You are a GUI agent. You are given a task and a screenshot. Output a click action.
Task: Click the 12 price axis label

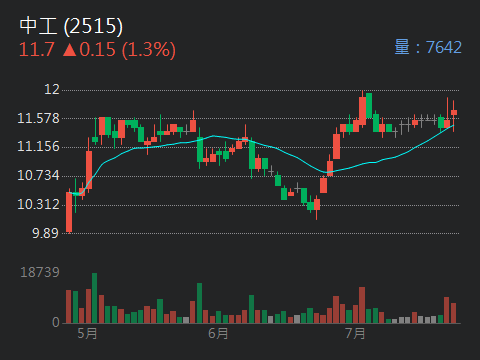(52, 90)
